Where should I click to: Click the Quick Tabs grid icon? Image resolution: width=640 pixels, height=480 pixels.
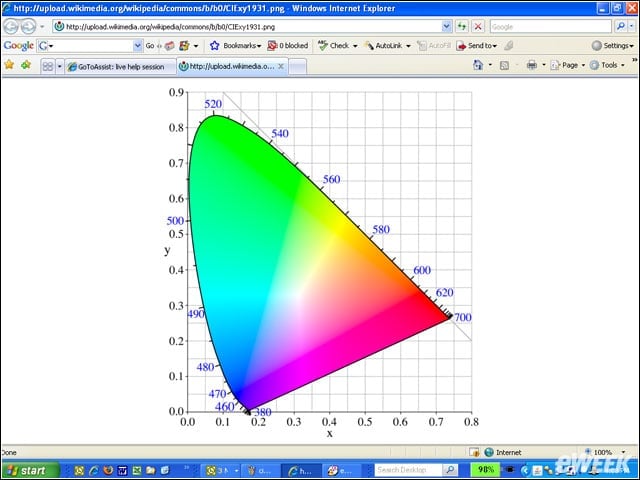(x=48, y=66)
